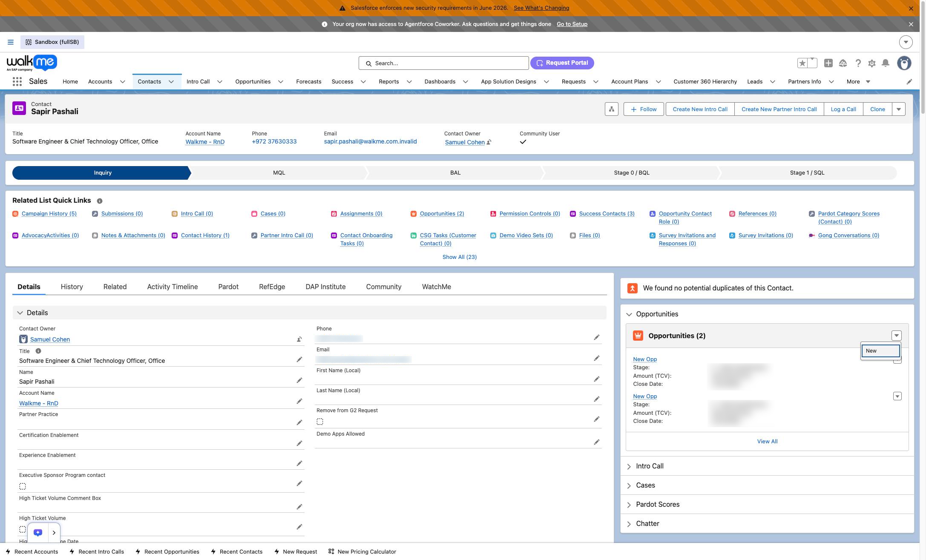Screen dimensions: 926x560
Task: Click the Global Actions plus icon
Action: tap(828, 63)
